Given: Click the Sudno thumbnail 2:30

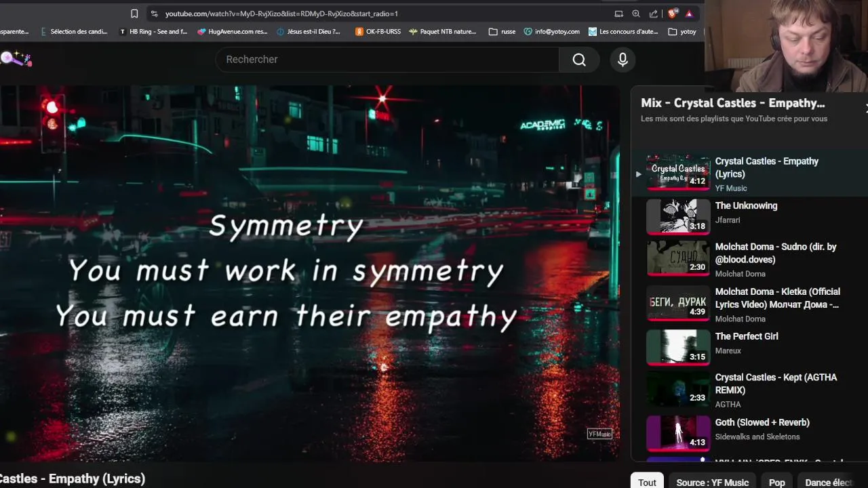Looking at the screenshot, I should click(x=678, y=258).
